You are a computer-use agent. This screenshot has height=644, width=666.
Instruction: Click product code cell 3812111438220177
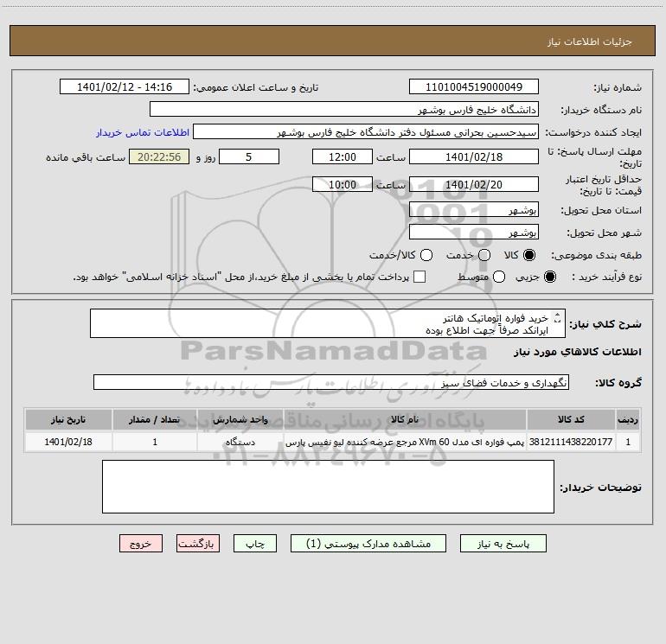tap(571, 442)
